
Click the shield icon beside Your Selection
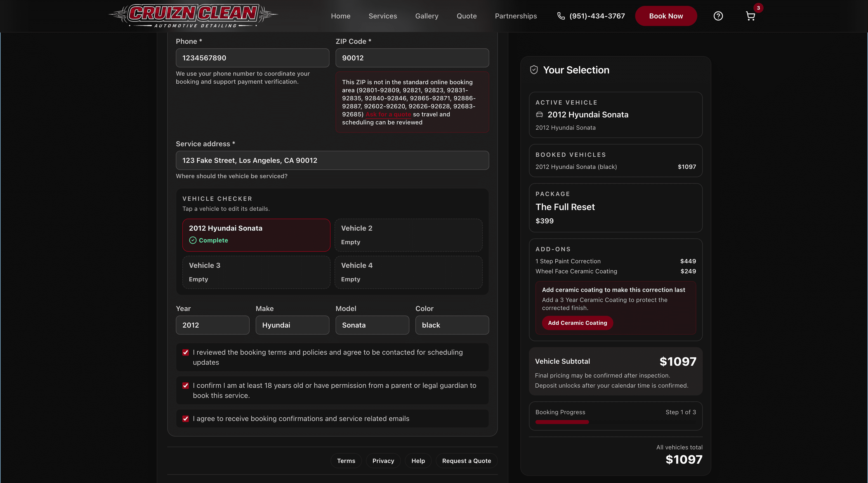coord(534,70)
